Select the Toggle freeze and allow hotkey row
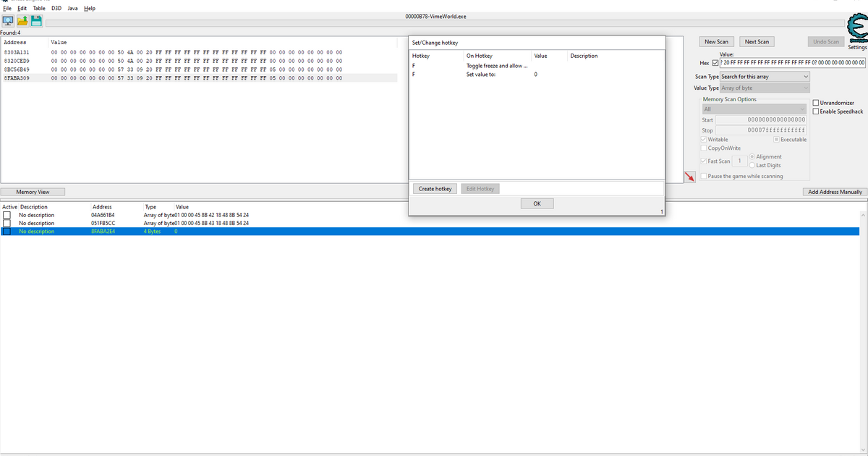Image resolution: width=868 pixels, height=456 pixels. pos(536,66)
